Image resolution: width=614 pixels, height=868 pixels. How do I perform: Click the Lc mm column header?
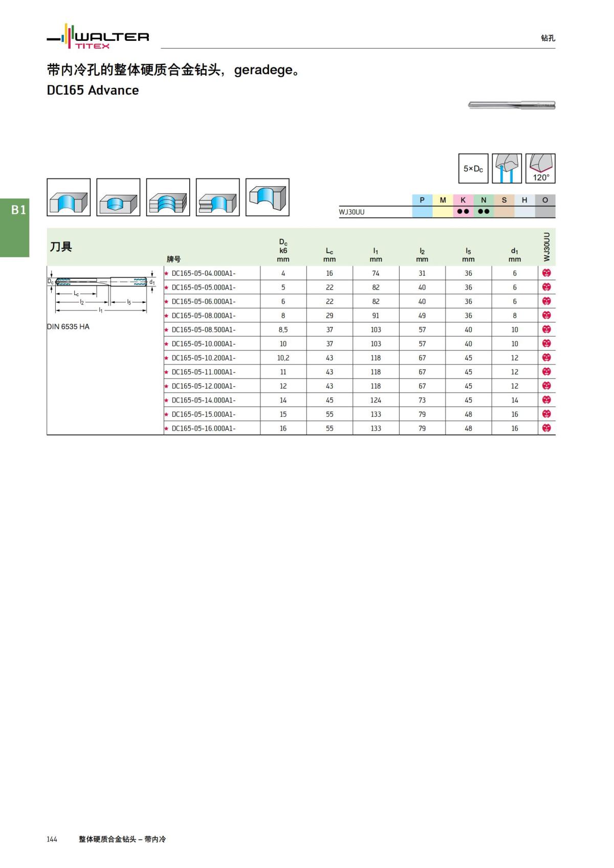click(x=330, y=255)
